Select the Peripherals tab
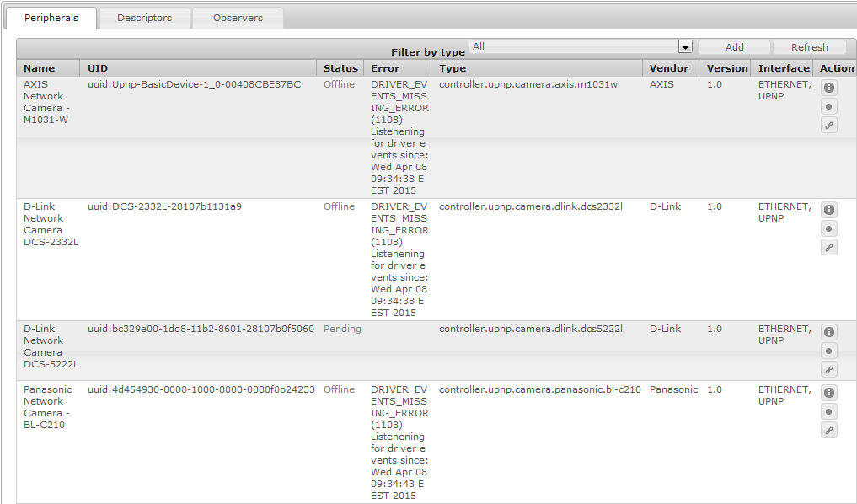This screenshot has width=857, height=504. [x=51, y=18]
